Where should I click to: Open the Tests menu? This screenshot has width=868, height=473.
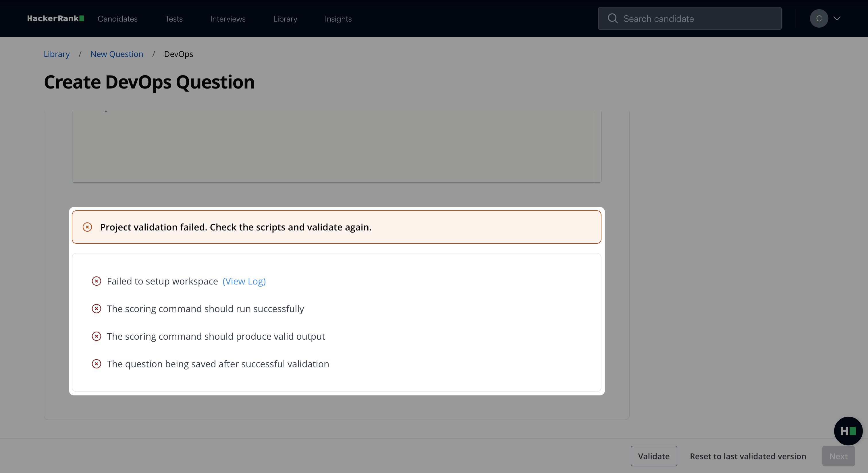point(173,19)
